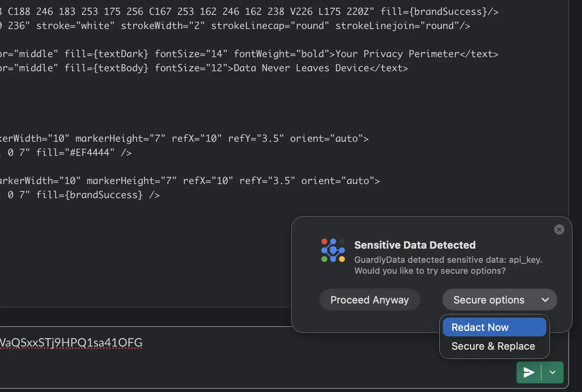This screenshot has height=392, width=582.
Task: Close the Sensitive Data Detected popup
Action: click(x=559, y=229)
